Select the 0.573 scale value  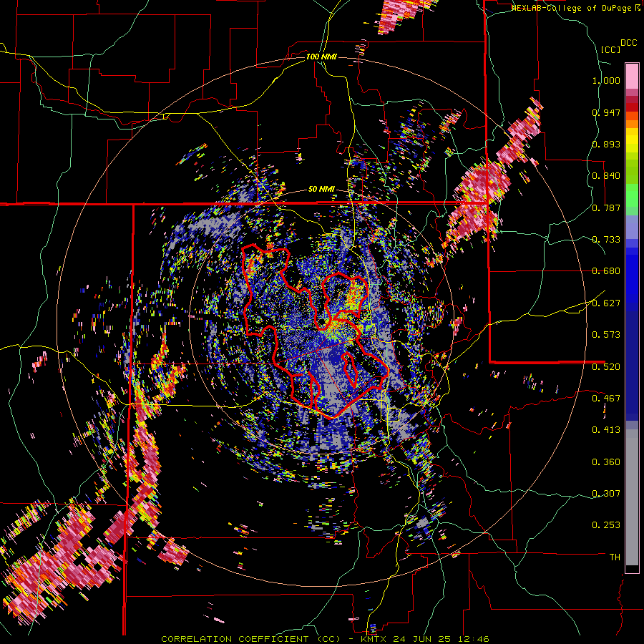pos(606,335)
